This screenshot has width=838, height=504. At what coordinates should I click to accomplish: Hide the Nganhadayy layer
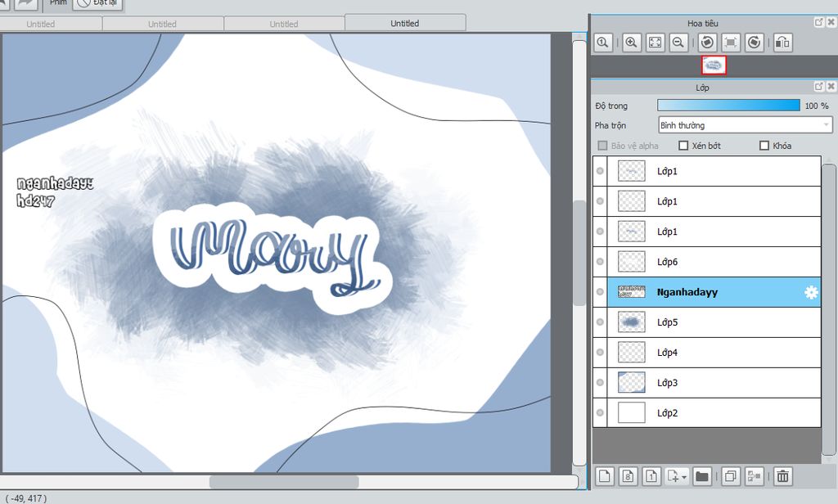click(600, 292)
